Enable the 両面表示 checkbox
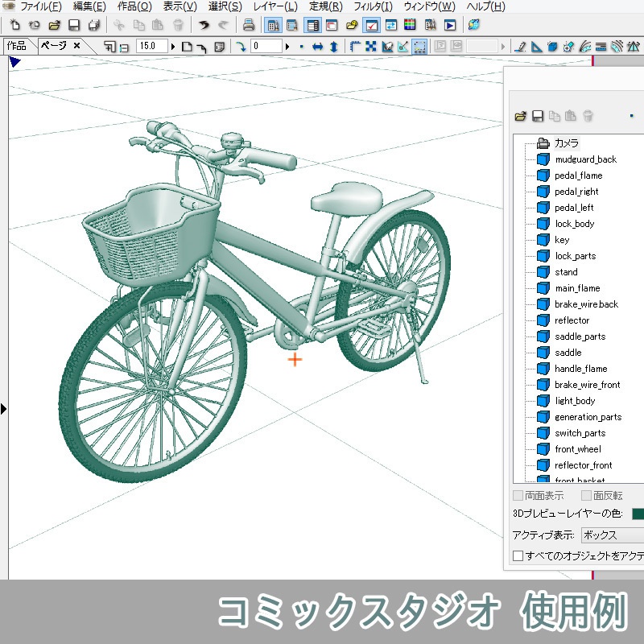This screenshot has height=644, width=644. click(519, 496)
